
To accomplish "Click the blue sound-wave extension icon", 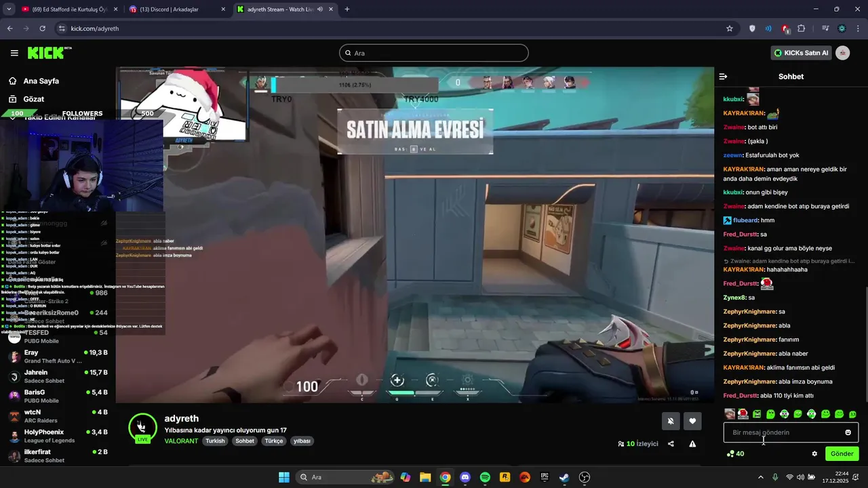I will 768,28.
